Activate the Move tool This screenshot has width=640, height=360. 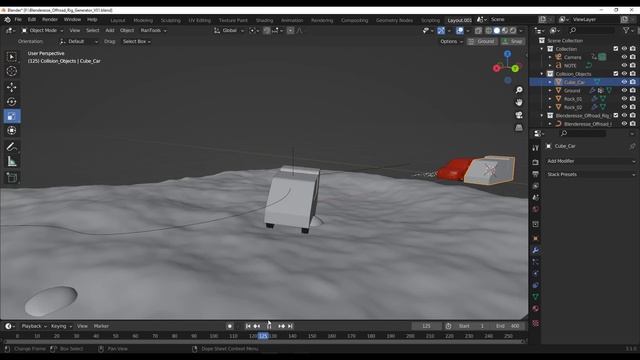[11, 87]
